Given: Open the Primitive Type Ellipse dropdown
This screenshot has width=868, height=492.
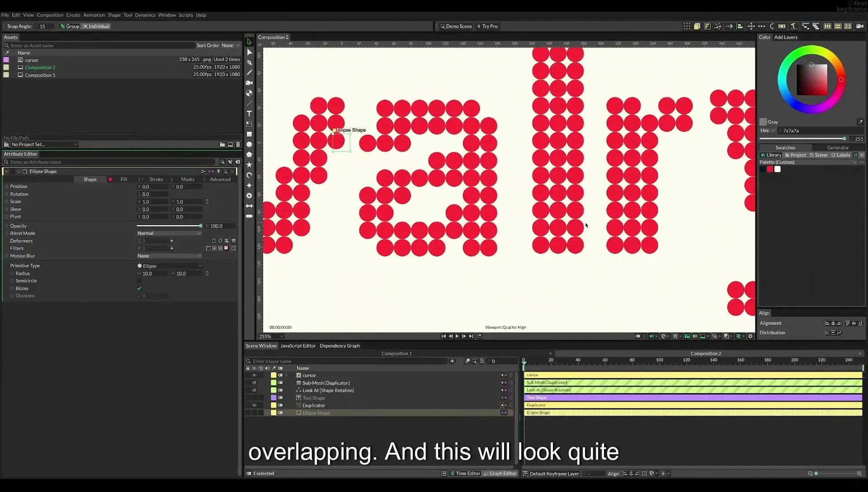Looking at the screenshot, I should click(169, 266).
